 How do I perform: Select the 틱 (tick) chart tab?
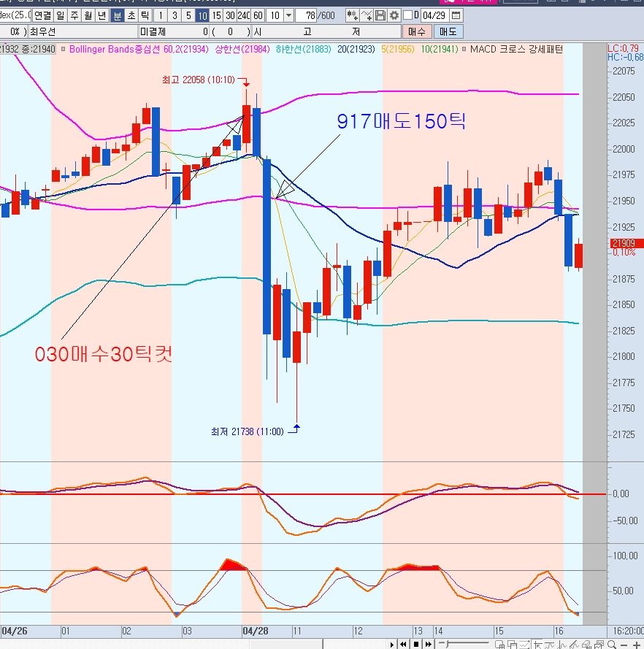(x=145, y=15)
